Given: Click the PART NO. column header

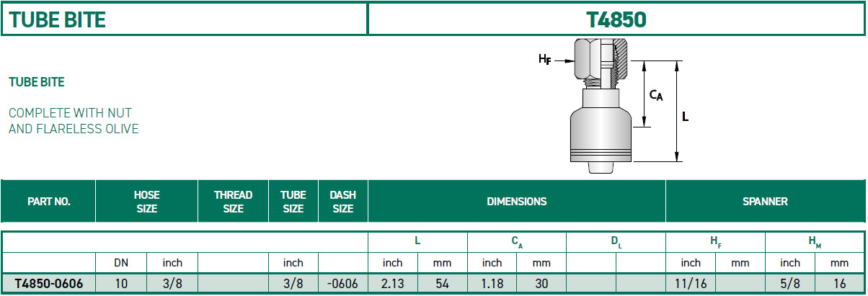Looking at the screenshot, I should (x=48, y=202).
